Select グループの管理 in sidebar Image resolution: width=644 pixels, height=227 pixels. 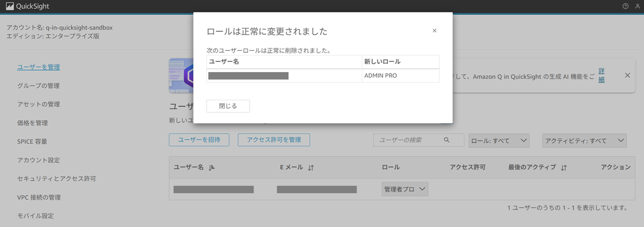click(x=38, y=86)
